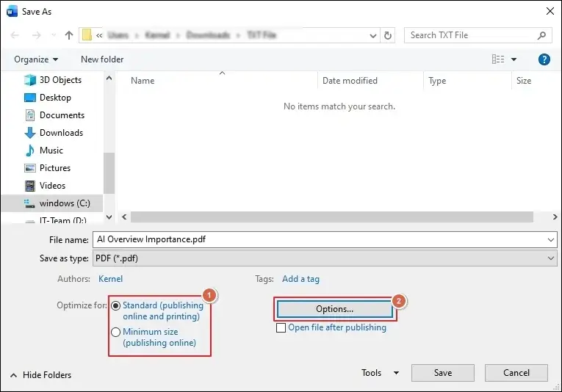Screen dimensions: 562x392
Task: Sort by Size column header
Action: tap(524, 81)
